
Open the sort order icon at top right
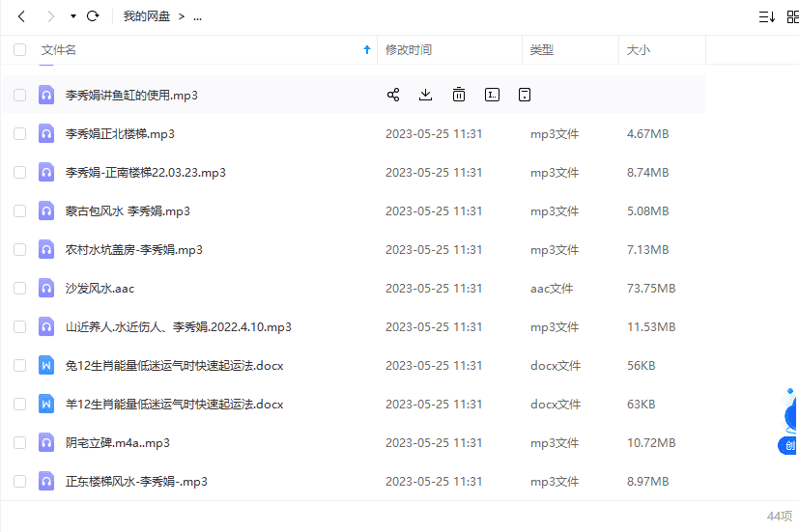coord(766,16)
